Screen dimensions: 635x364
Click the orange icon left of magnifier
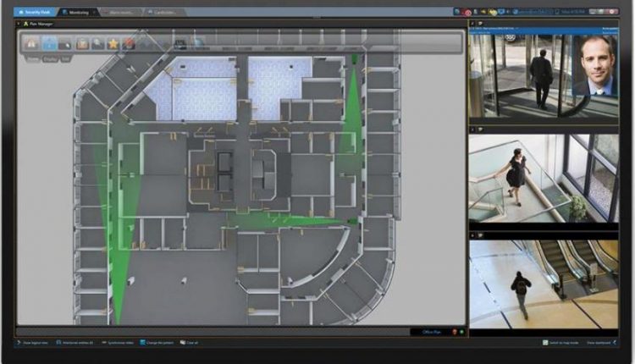click(x=83, y=43)
